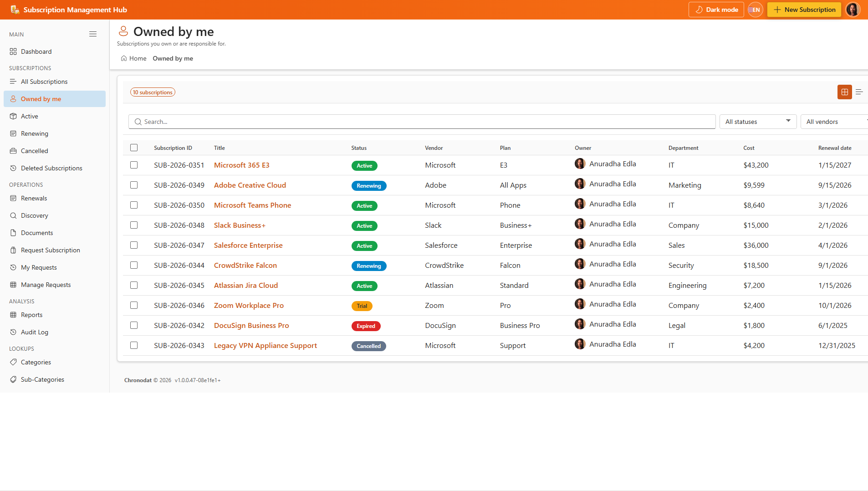Click the Trial status badge for Zoom
868x491 pixels.
[362, 306]
